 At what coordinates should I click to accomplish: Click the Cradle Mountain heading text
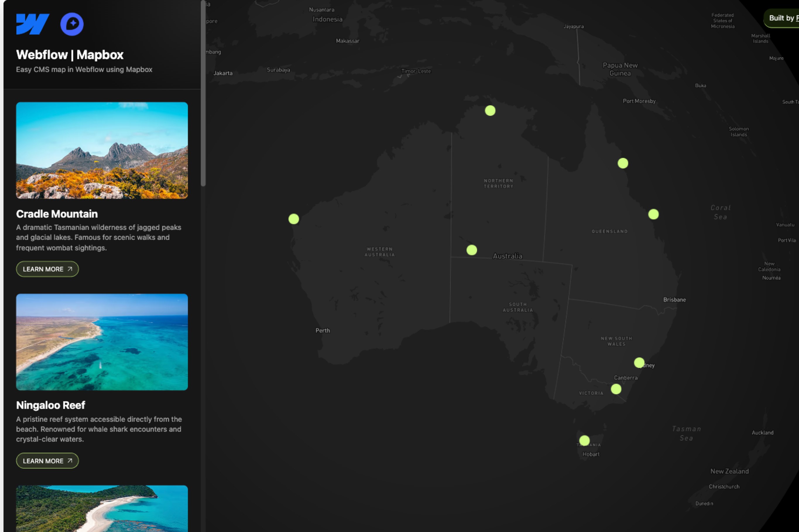[x=57, y=214]
